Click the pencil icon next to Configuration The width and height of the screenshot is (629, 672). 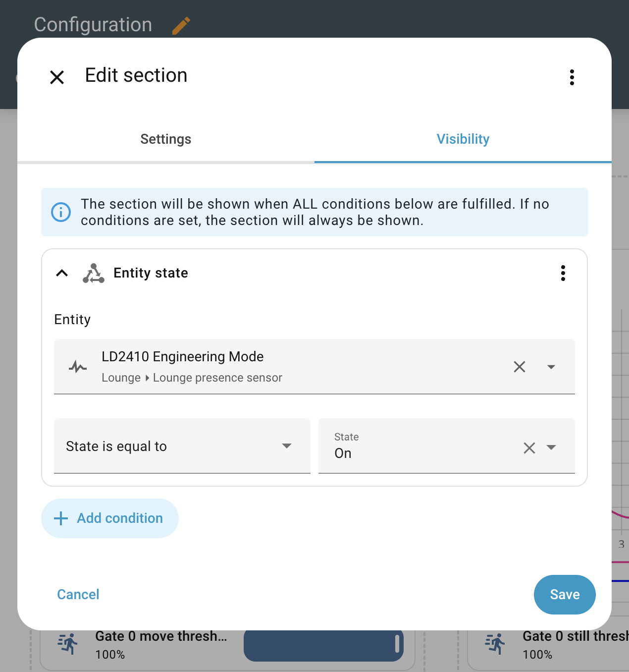181,26
